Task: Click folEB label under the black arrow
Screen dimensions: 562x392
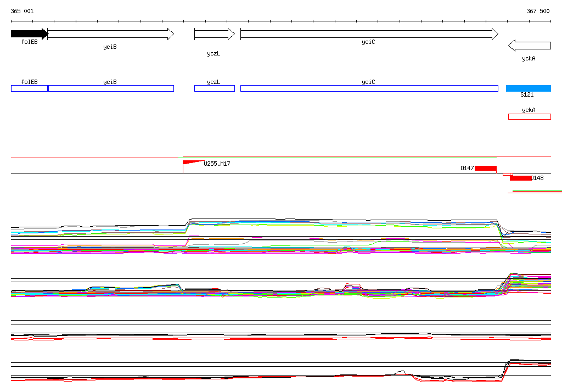Action: 30,42
